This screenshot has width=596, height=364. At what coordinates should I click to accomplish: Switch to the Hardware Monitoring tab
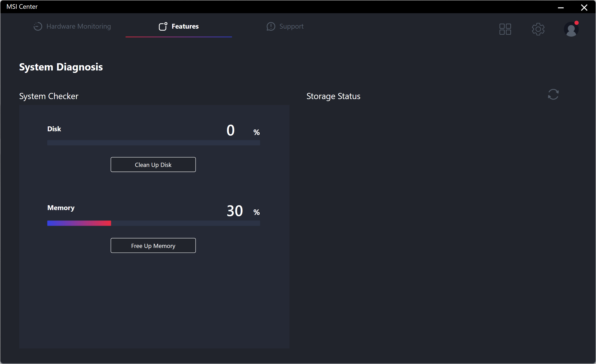(78, 26)
